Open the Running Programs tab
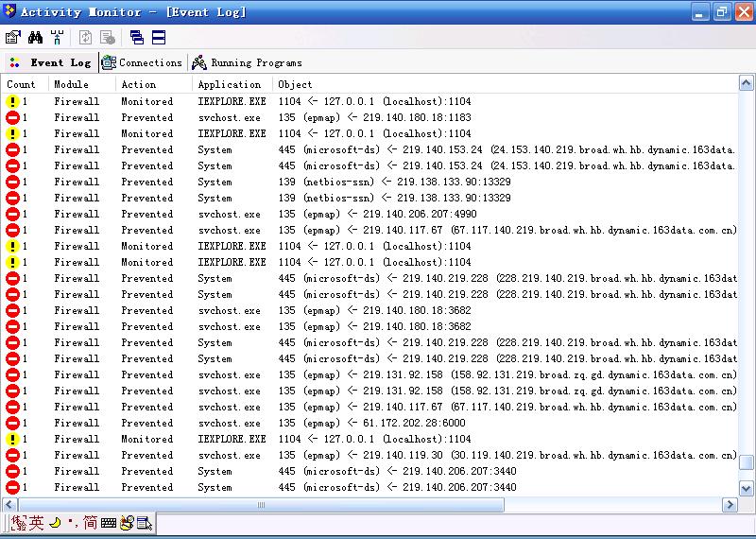 (247, 62)
